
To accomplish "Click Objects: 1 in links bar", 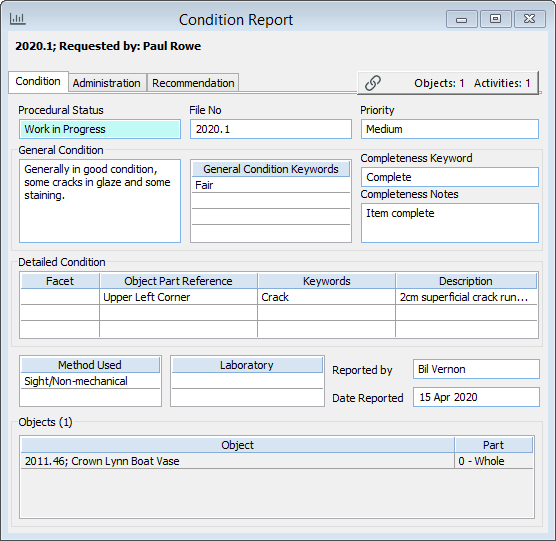I will (439, 83).
